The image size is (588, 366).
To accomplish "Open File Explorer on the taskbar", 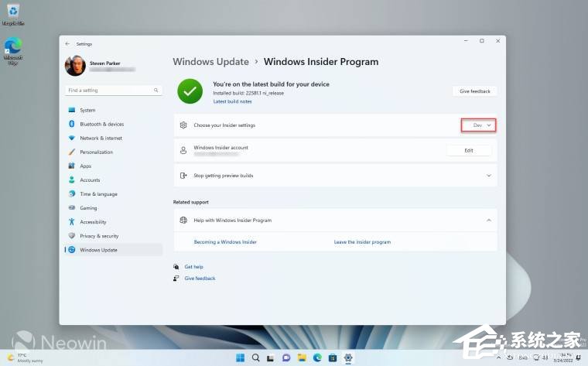I will (x=302, y=357).
